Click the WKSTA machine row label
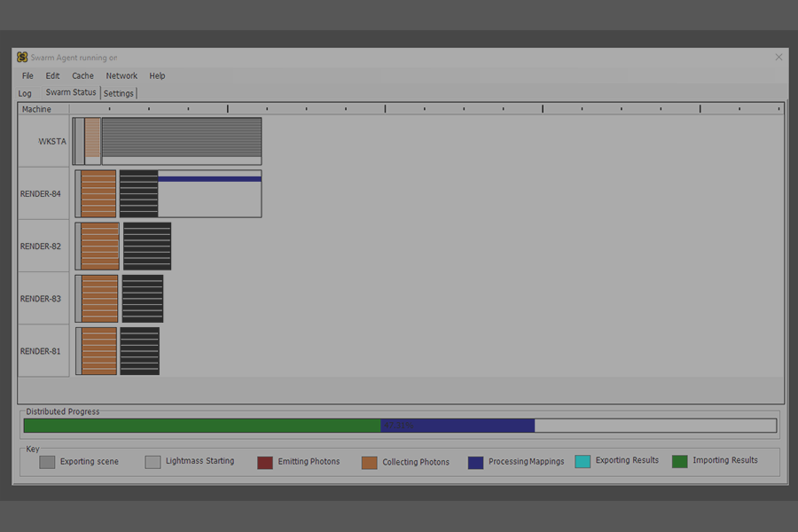The width and height of the screenshot is (798, 532). click(x=51, y=142)
